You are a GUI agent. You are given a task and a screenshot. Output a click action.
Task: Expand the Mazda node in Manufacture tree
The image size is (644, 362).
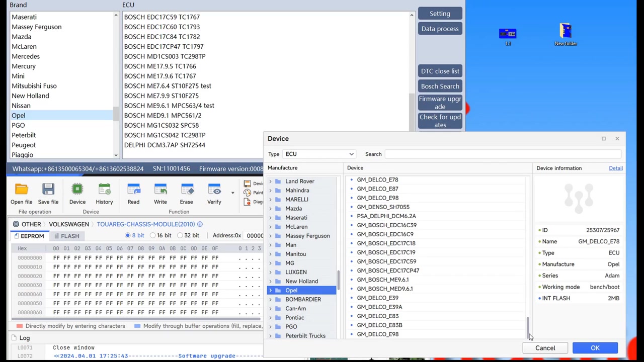(x=270, y=209)
